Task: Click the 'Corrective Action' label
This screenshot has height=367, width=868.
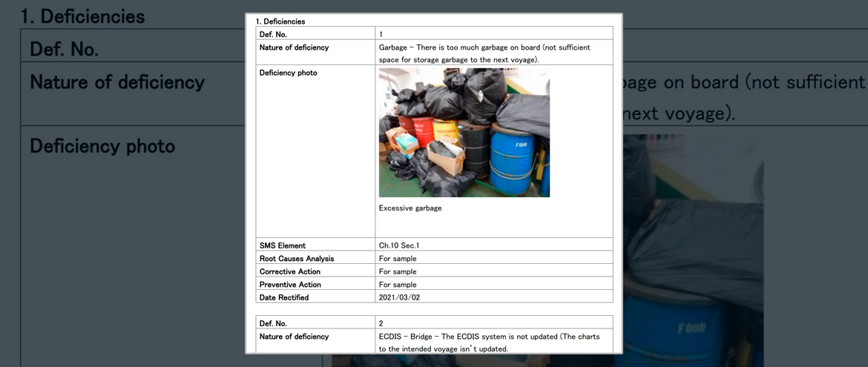Action: (x=289, y=272)
